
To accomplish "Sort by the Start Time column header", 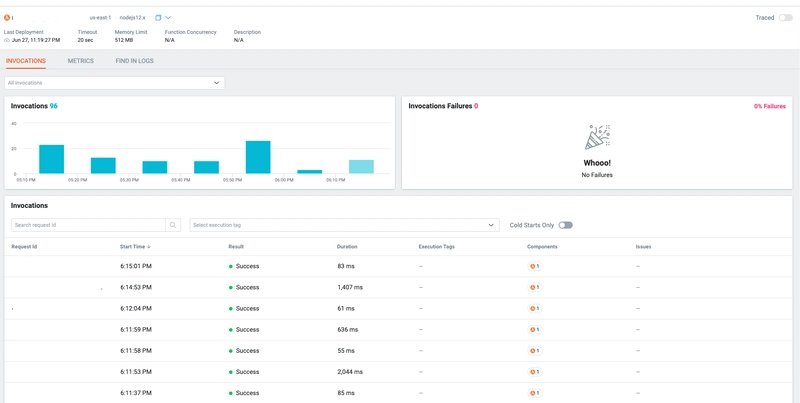I will click(136, 246).
